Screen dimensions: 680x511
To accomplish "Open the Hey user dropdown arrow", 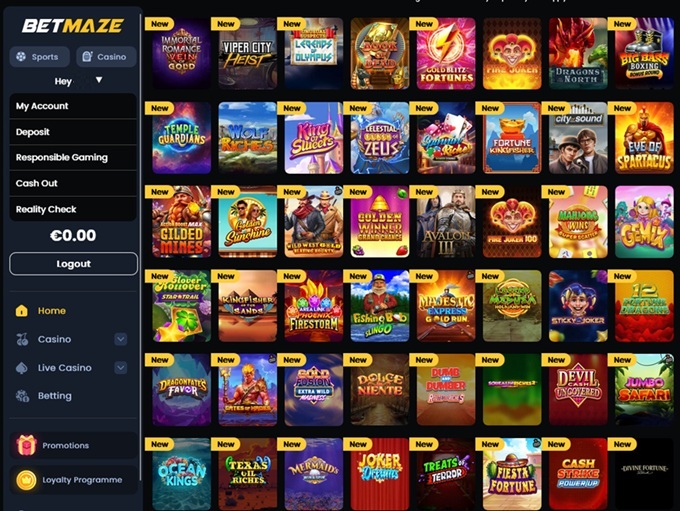I will (99, 80).
